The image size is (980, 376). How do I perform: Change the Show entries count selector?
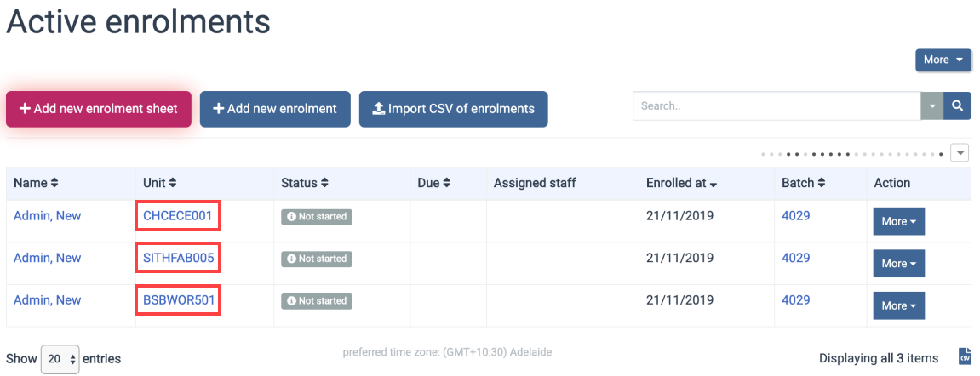tap(60, 359)
